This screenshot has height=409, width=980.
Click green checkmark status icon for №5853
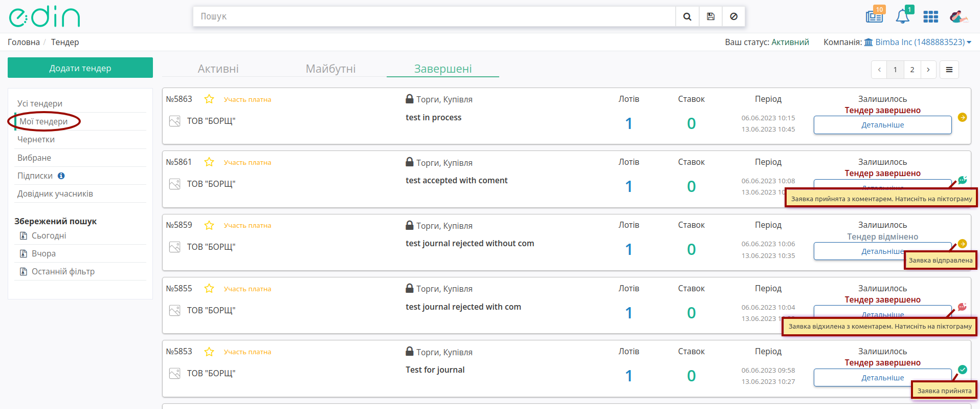click(962, 370)
